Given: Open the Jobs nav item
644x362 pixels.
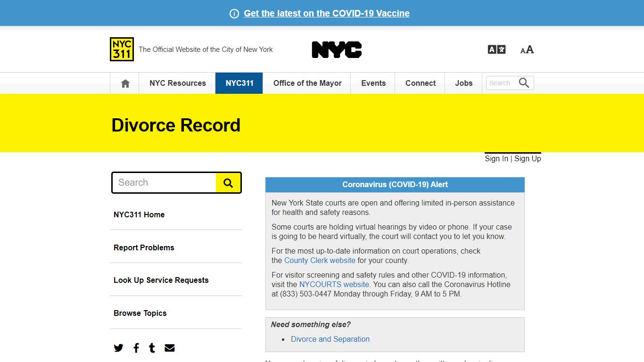Looking at the screenshot, I should [464, 83].
